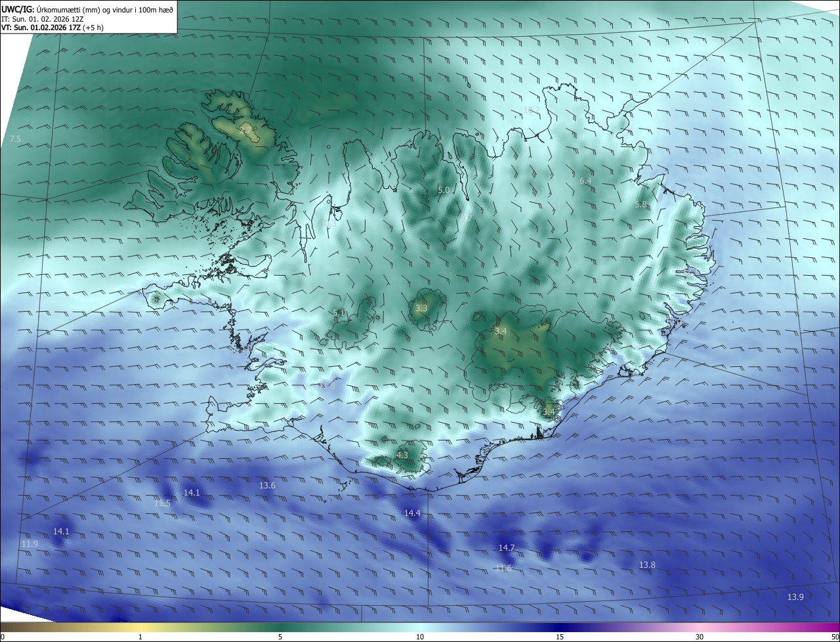Click the colour scale tick label 5
The width and height of the screenshot is (840, 642).
tap(280, 637)
